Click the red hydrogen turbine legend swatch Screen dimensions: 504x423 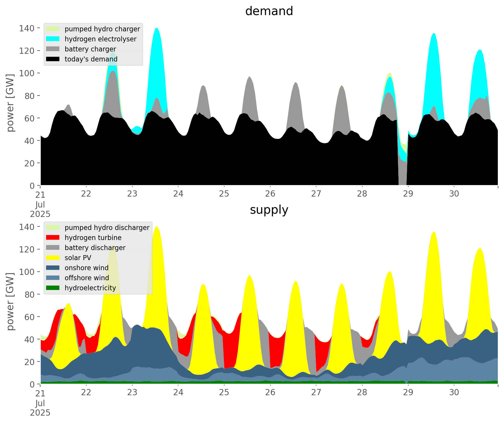pyautogui.click(x=53, y=238)
